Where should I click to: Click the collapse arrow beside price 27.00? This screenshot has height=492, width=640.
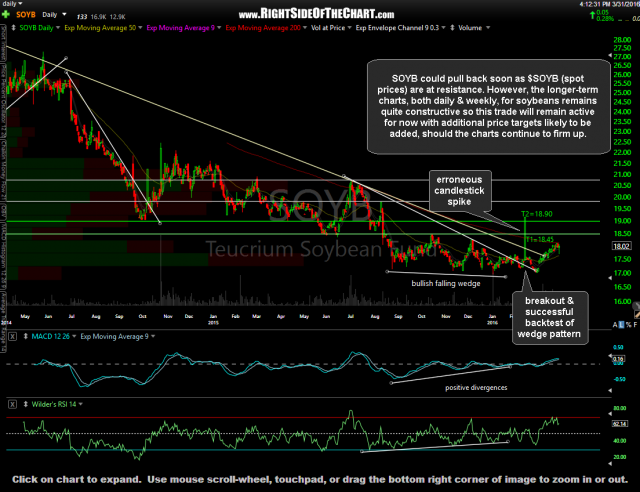[610, 55]
